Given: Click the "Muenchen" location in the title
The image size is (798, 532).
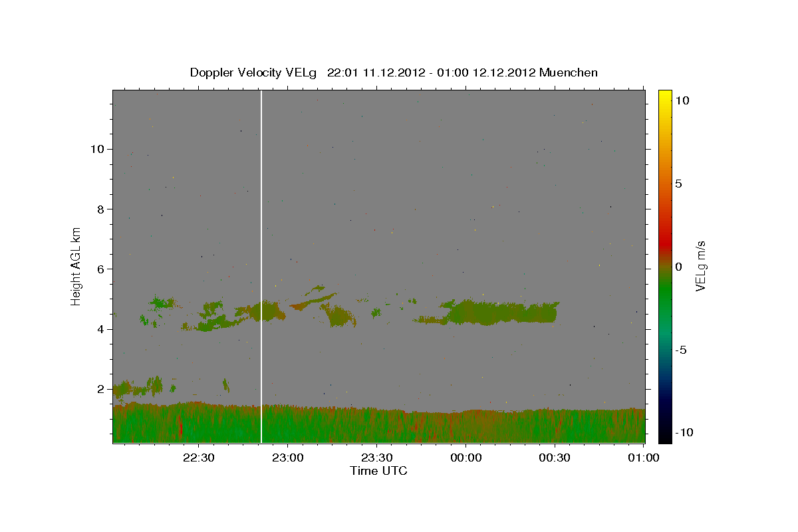Looking at the screenshot, I should 569,72.
